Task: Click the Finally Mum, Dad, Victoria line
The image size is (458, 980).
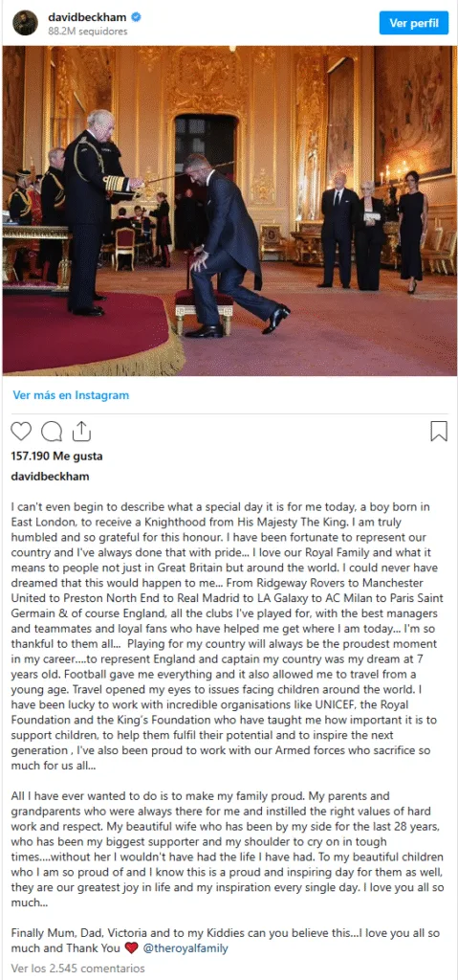Action: coord(226,941)
